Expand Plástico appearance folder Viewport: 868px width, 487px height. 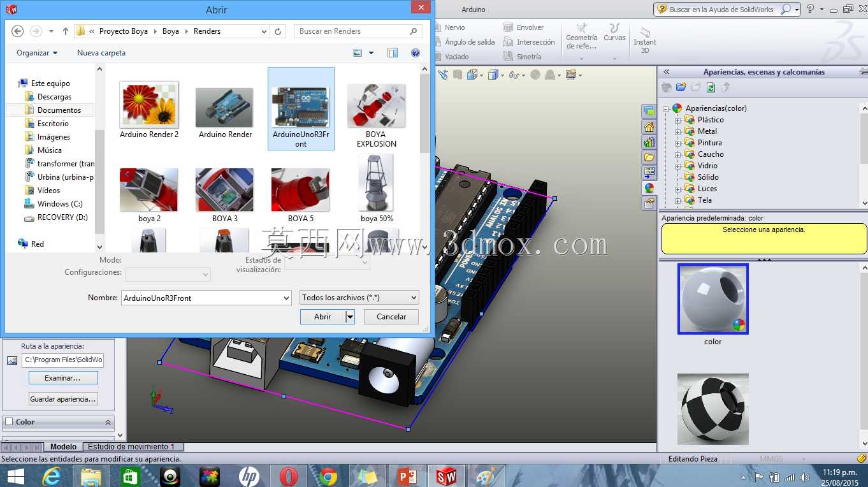coord(678,120)
